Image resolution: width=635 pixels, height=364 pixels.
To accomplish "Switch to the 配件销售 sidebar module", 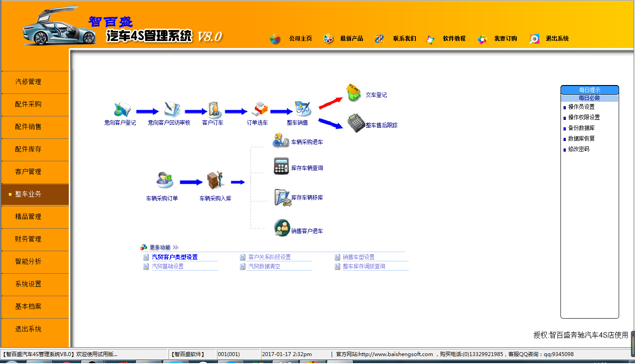I will pos(35,127).
